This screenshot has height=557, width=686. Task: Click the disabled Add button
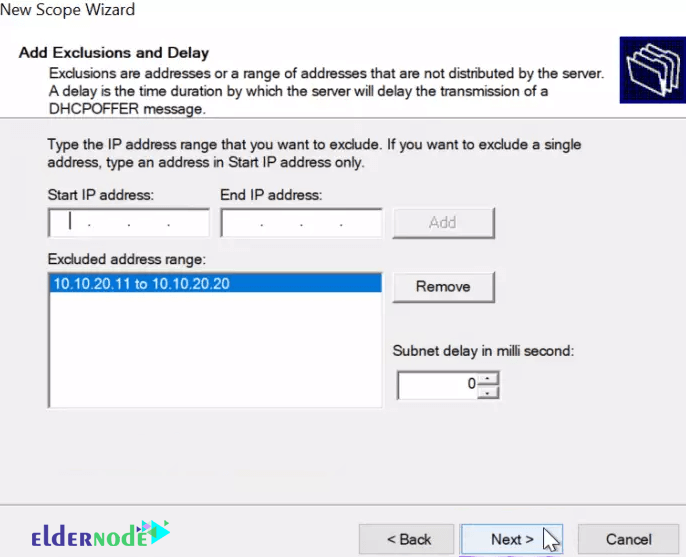click(x=444, y=223)
